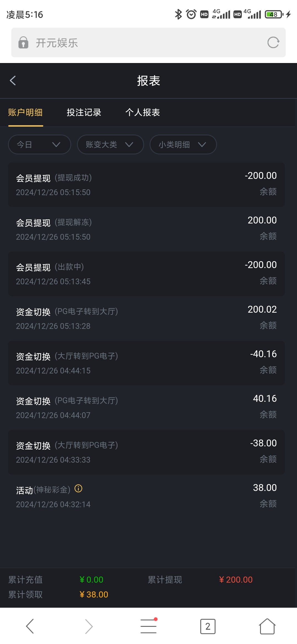Tap the browser forward arrow

tap(89, 626)
